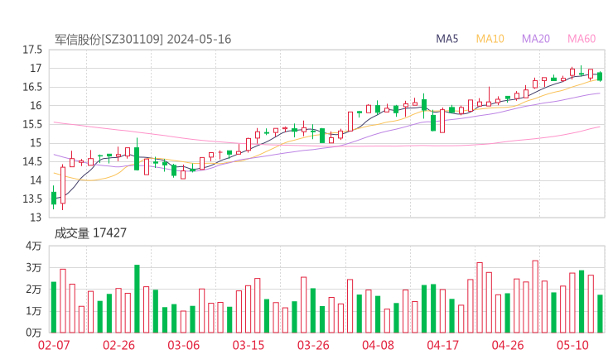Viewport: 613px width, 364px height.
Task: Click the 2万 volume axis label
Action: click(x=34, y=290)
